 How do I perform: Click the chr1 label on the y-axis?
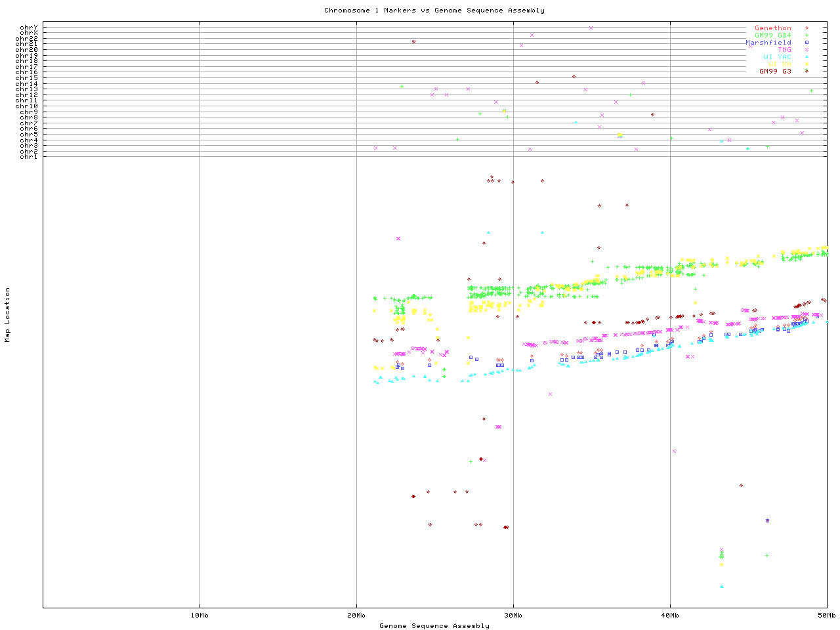[29, 157]
